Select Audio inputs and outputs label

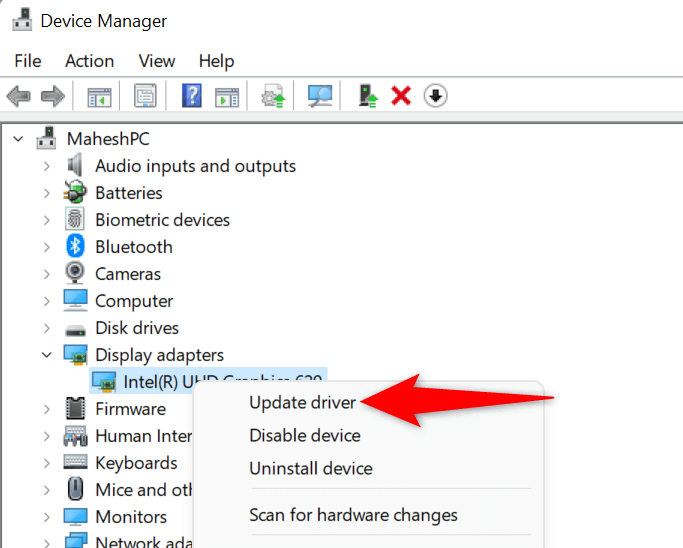pos(195,166)
